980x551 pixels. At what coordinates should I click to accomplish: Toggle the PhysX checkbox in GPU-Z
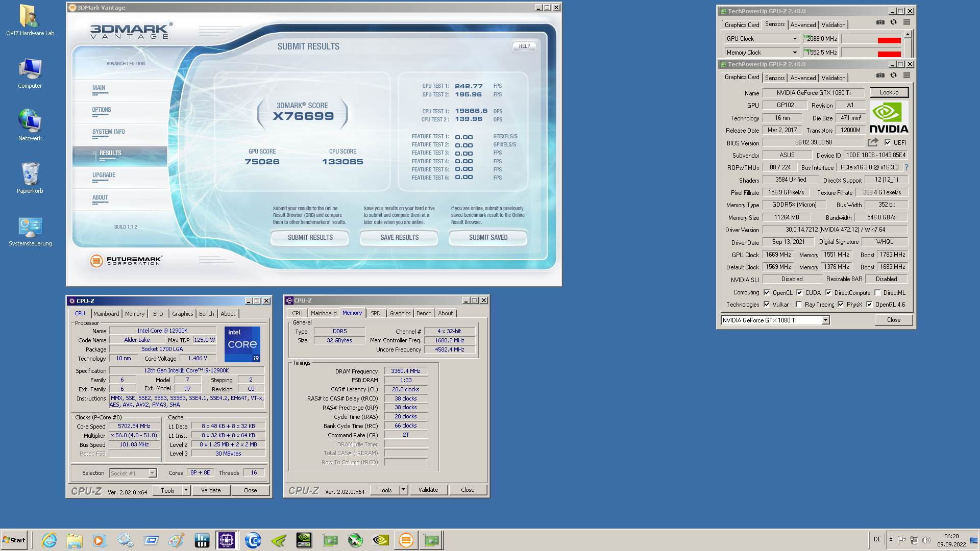coord(841,305)
